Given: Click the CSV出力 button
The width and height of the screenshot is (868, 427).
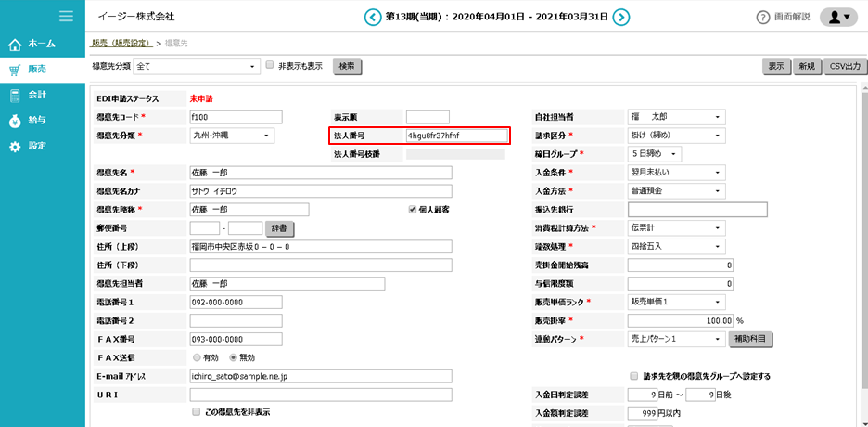Looking at the screenshot, I should pyautogui.click(x=844, y=67).
